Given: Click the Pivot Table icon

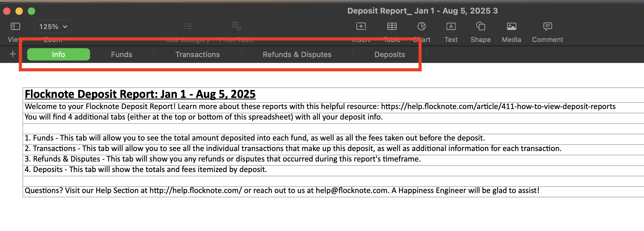Looking at the screenshot, I should 237,26.
